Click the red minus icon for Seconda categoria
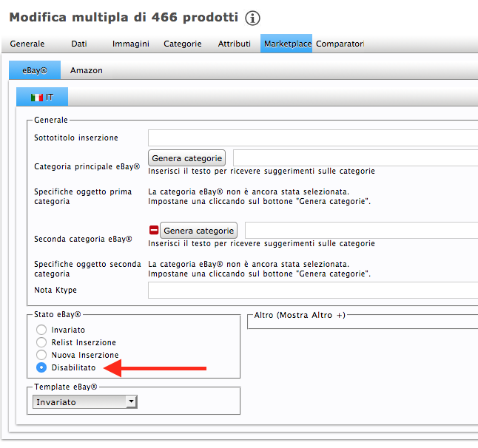 point(154,230)
